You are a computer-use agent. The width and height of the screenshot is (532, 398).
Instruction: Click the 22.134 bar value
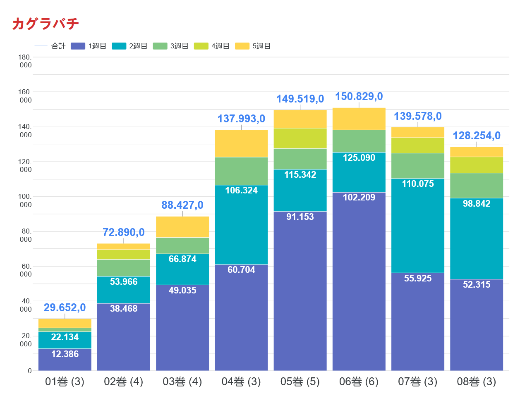click(x=65, y=337)
